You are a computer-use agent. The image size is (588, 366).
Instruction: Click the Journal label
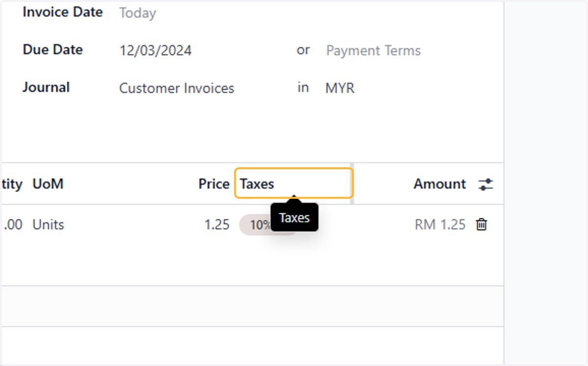(46, 88)
